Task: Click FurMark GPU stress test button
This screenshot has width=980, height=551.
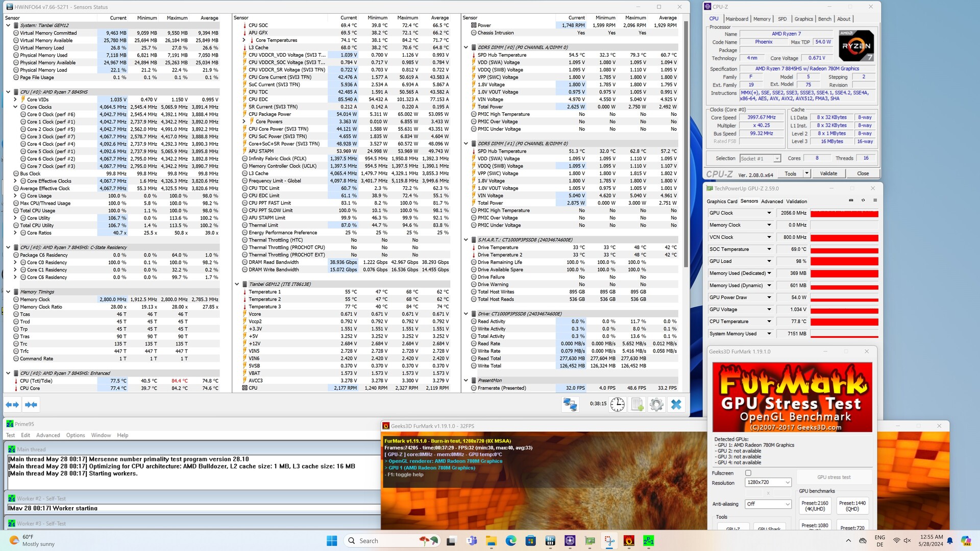Action: tap(834, 478)
